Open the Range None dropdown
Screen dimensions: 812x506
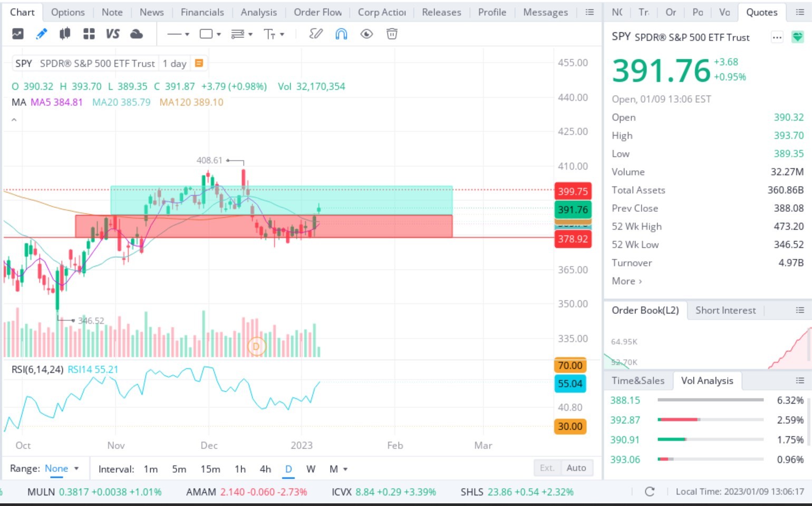click(x=62, y=469)
